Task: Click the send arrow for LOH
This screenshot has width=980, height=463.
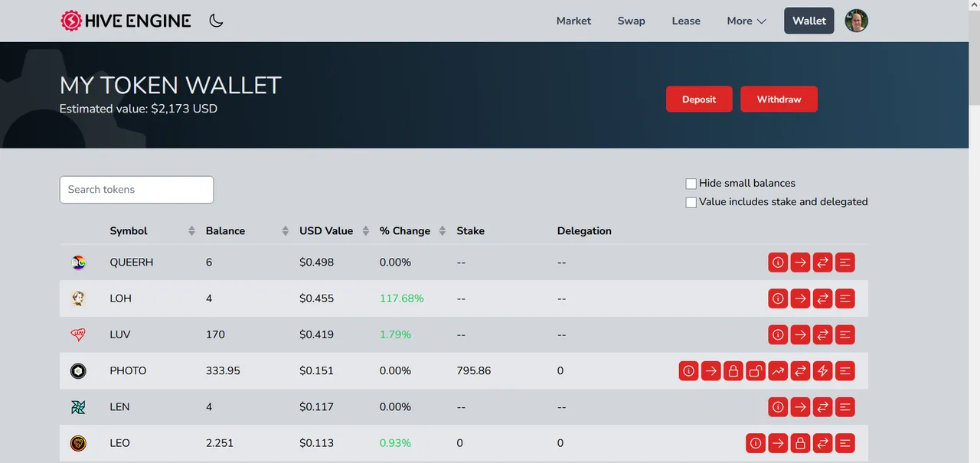Action: [x=800, y=298]
